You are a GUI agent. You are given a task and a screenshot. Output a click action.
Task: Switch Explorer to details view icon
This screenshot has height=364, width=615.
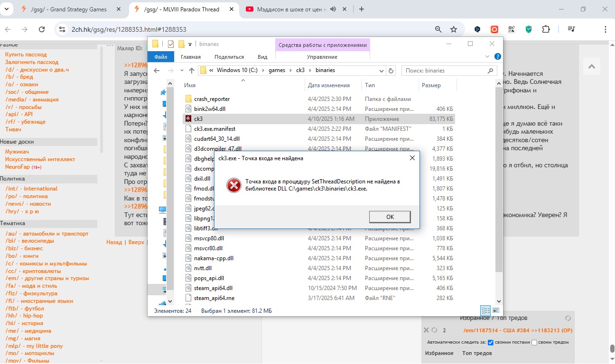click(x=485, y=310)
